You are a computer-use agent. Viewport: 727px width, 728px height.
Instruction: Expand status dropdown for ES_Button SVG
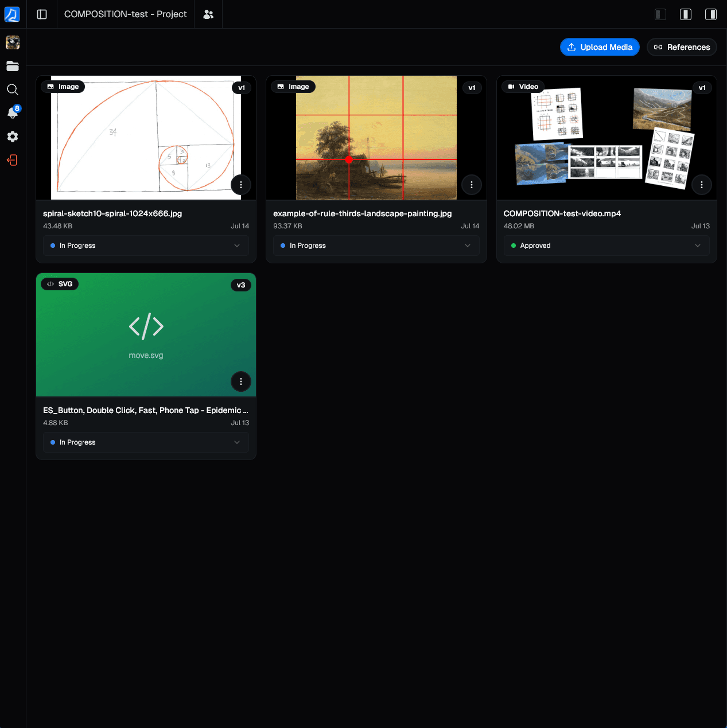(x=146, y=442)
